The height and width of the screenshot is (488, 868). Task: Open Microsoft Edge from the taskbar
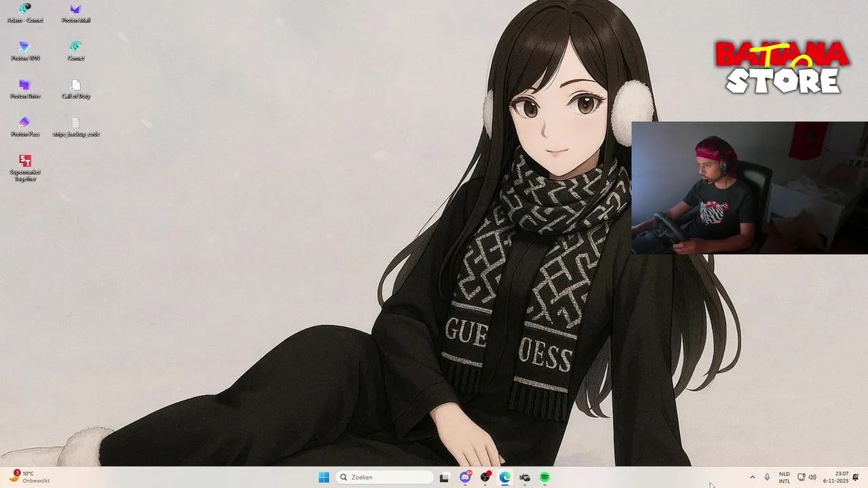click(x=505, y=477)
